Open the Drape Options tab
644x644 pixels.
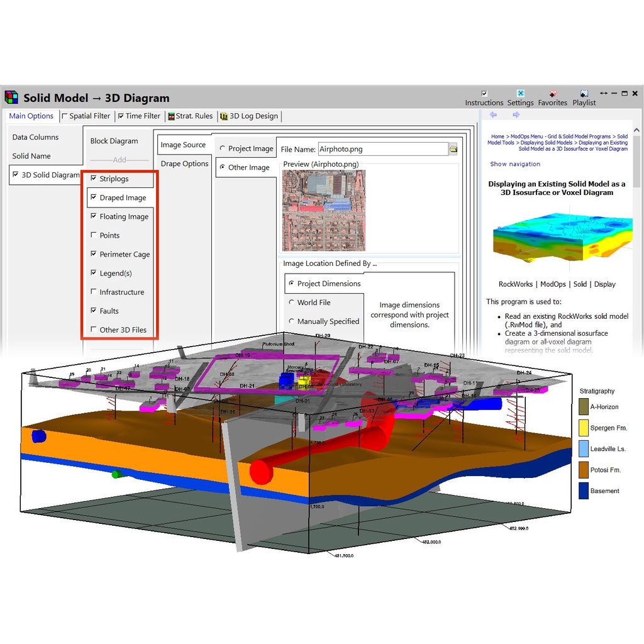[x=184, y=164]
